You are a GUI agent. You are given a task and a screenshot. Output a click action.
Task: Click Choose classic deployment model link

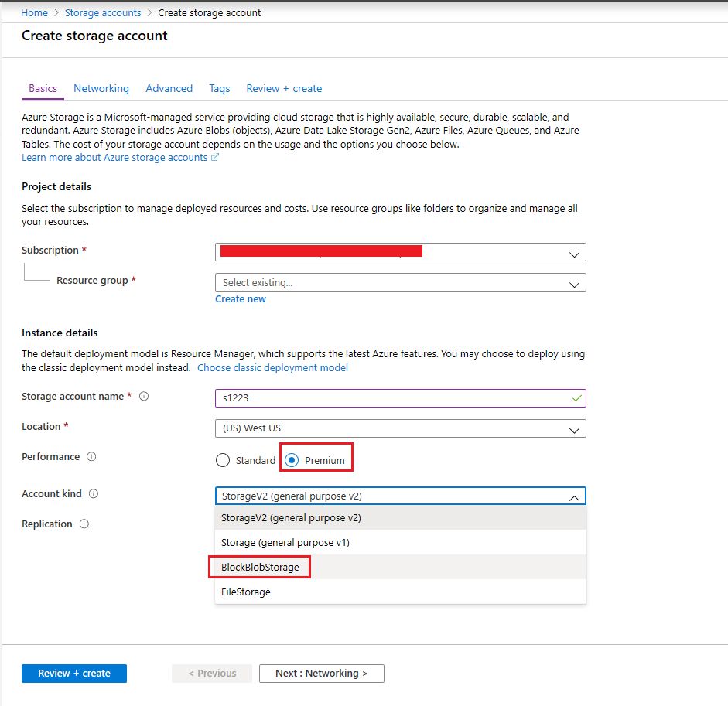tap(272, 368)
